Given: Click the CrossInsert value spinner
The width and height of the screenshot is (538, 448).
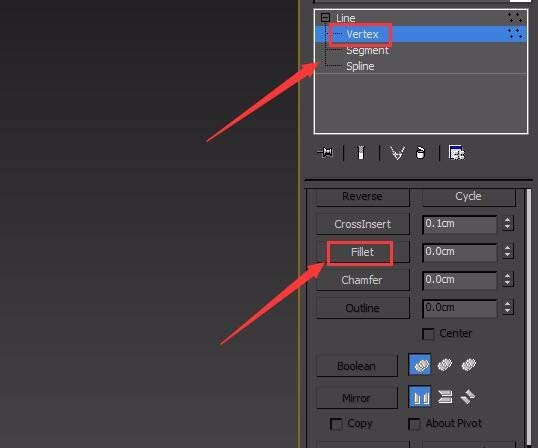Looking at the screenshot, I should [x=508, y=223].
